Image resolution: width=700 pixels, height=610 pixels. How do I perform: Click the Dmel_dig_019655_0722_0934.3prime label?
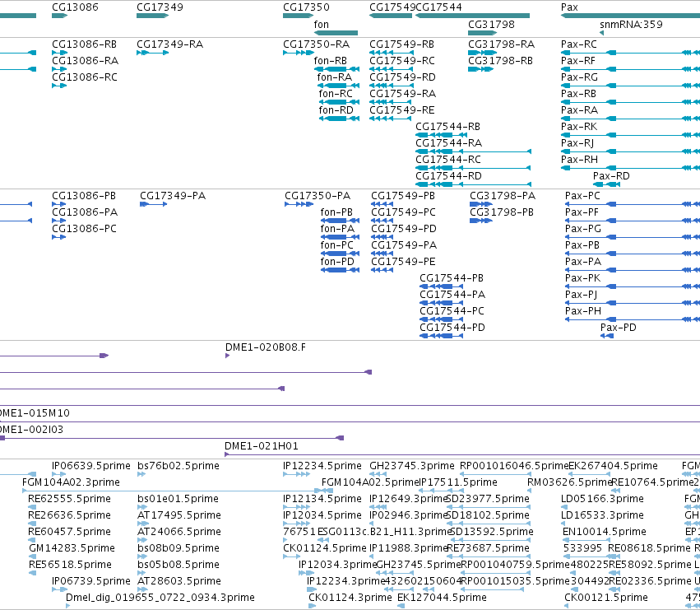(160, 598)
